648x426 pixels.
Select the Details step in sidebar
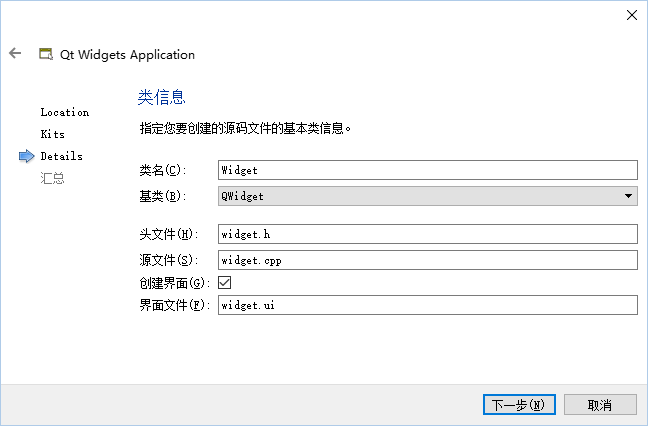[62, 156]
